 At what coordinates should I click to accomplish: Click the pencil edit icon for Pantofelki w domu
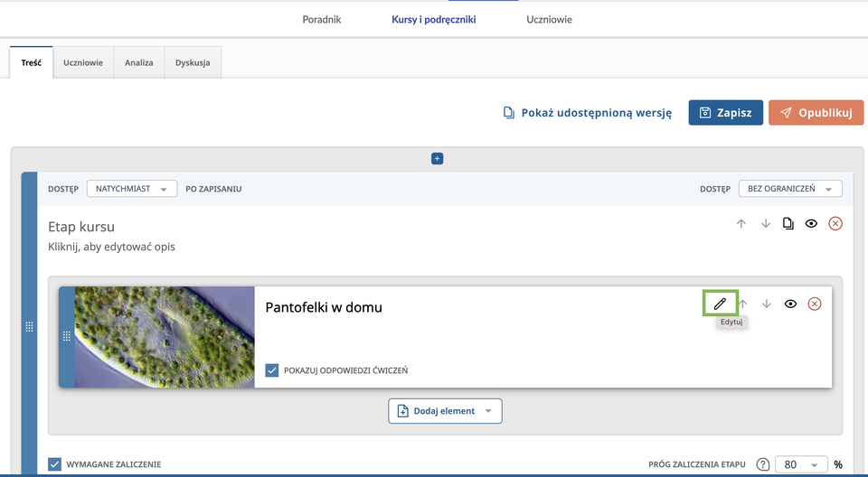coord(720,304)
